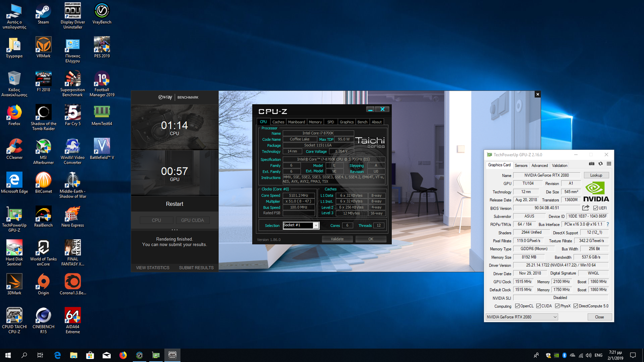Open Shadow of the Tomb Raider icon
The height and width of the screenshot is (362, 644).
tap(43, 118)
